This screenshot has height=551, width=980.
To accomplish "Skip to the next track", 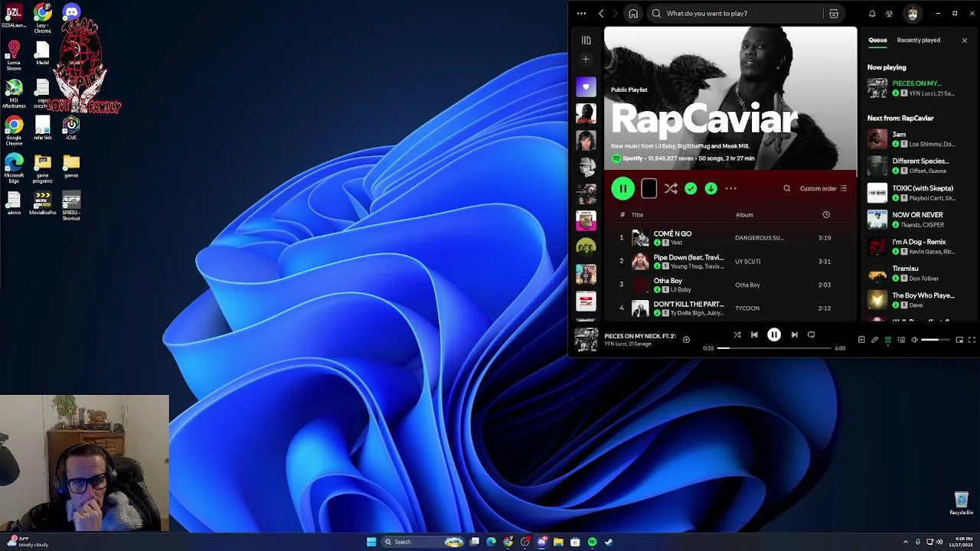I will click(794, 334).
